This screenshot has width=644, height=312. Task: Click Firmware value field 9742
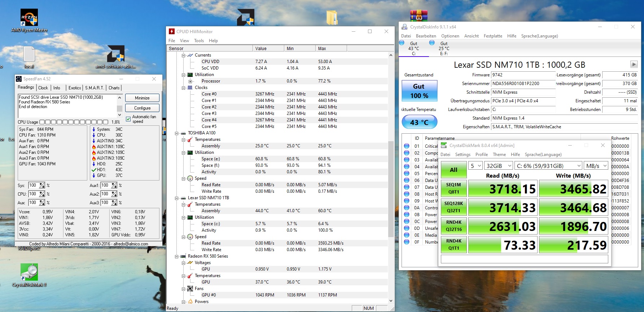[523, 75]
